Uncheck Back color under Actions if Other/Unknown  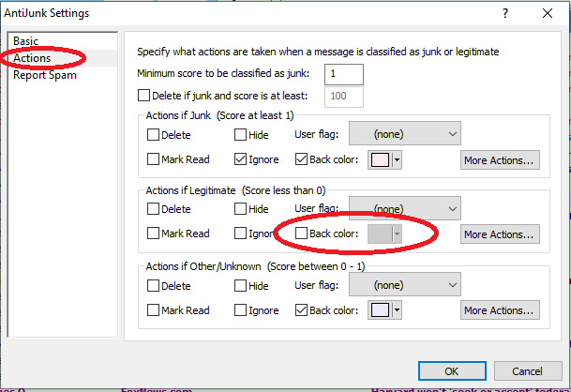[x=301, y=310]
